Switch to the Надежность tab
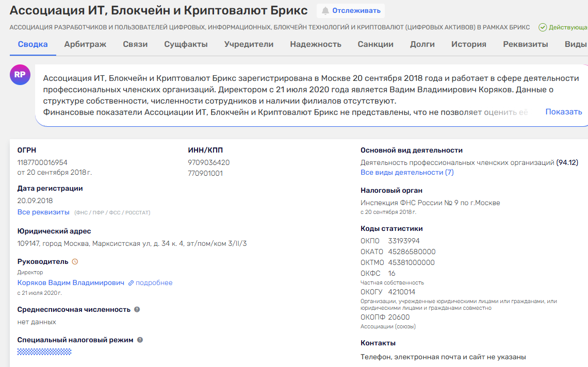This screenshot has width=588, height=367. 315,44
